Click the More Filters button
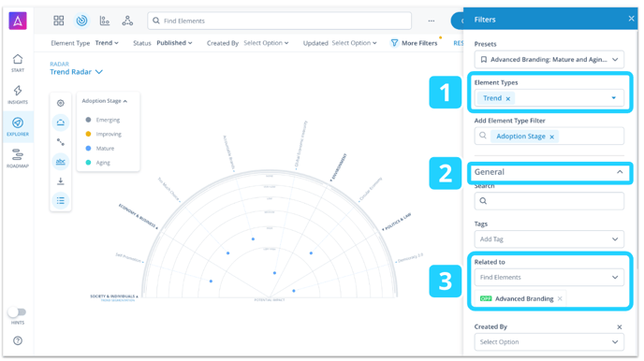644x361 pixels. point(414,43)
